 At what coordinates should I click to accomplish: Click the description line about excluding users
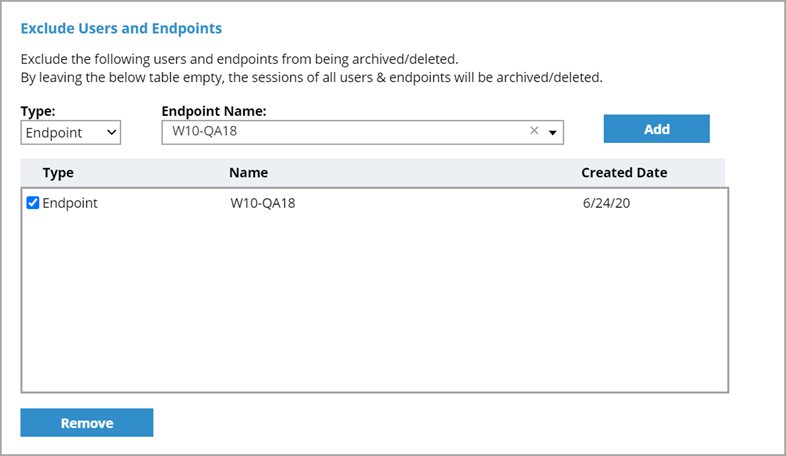point(239,59)
